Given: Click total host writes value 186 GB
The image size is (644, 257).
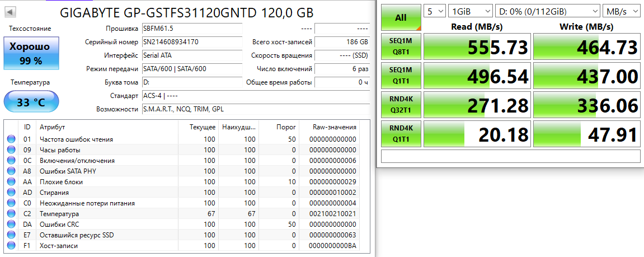Looking at the screenshot, I should coord(342,42).
